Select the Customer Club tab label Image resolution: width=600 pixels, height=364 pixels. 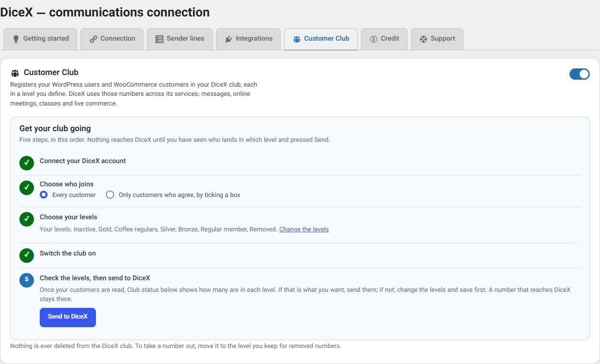(x=327, y=39)
